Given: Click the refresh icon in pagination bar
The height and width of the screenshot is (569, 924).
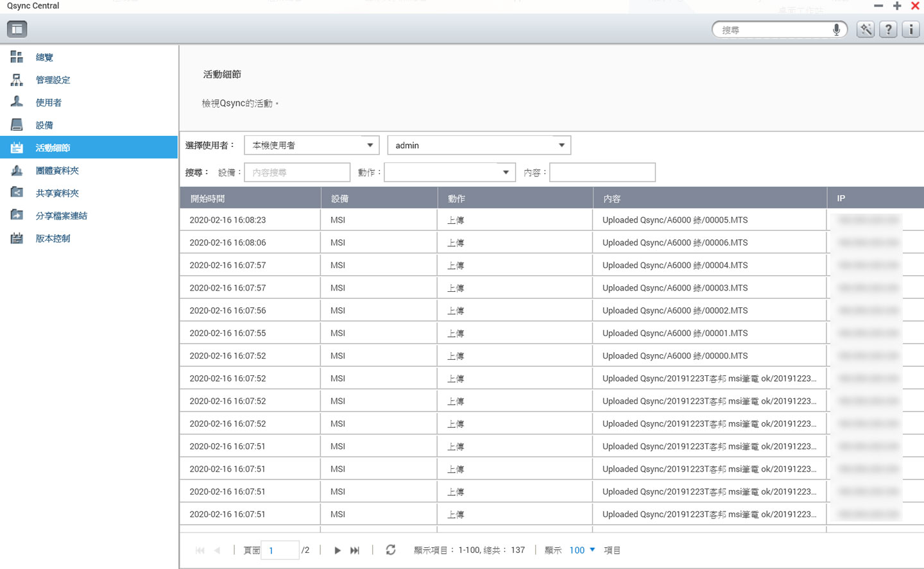Looking at the screenshot, I should pyautogui.click(x=390, y=550).
